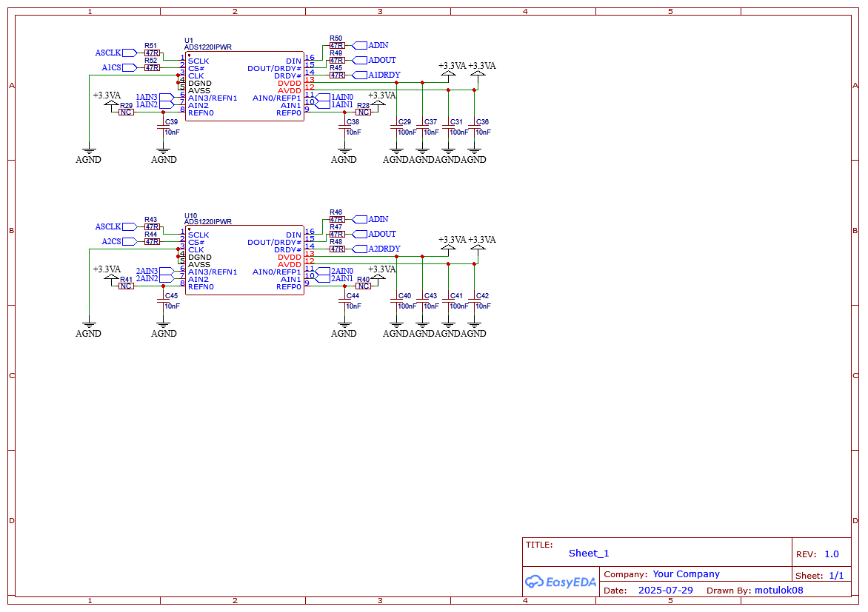Click the A1DRDY net port
Viewport: 868px width, 612px height.
coord(376,75)
